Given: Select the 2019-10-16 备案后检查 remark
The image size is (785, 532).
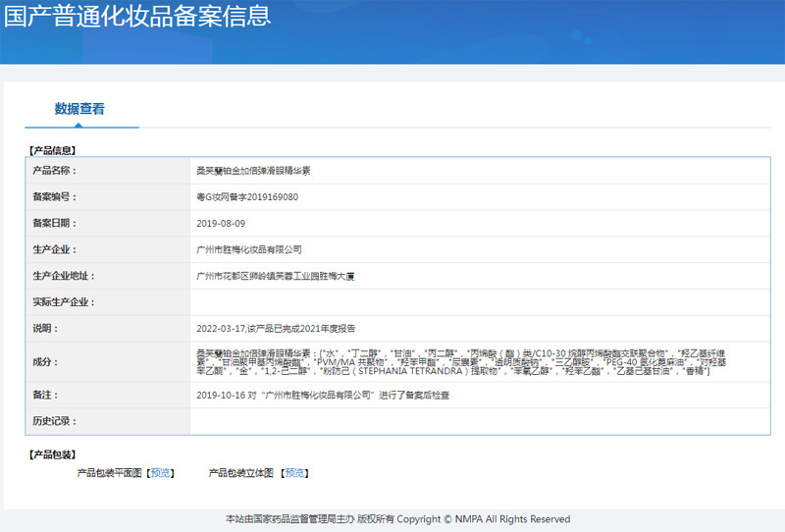Looking at the screenshot, I should (323, 396).
